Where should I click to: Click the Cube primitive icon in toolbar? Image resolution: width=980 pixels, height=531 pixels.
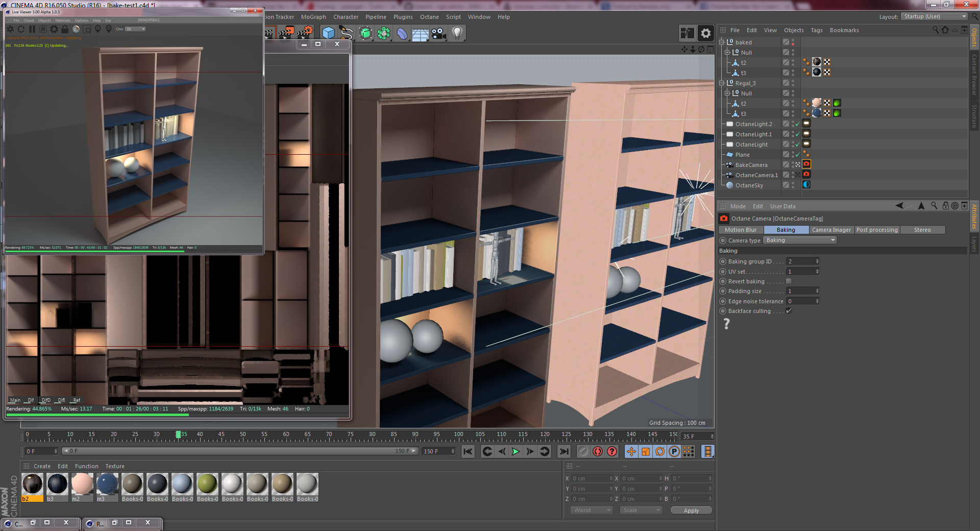[x=328, y=34]
